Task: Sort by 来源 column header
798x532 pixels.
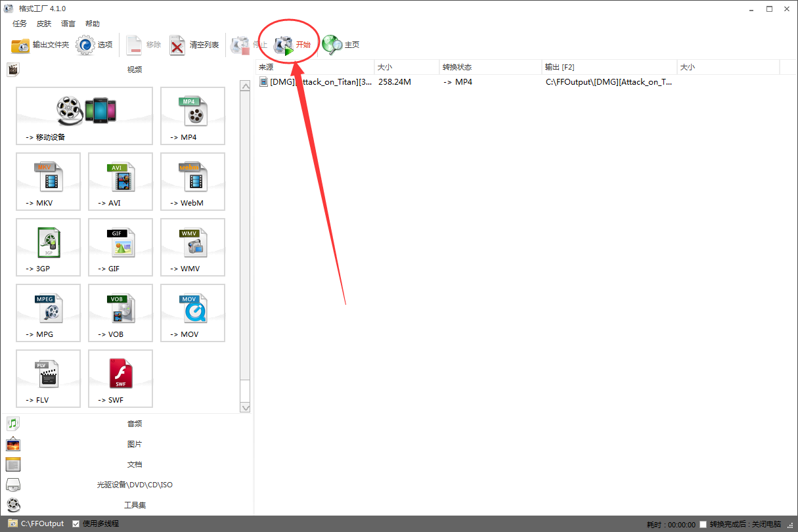Action: (315, 67)
